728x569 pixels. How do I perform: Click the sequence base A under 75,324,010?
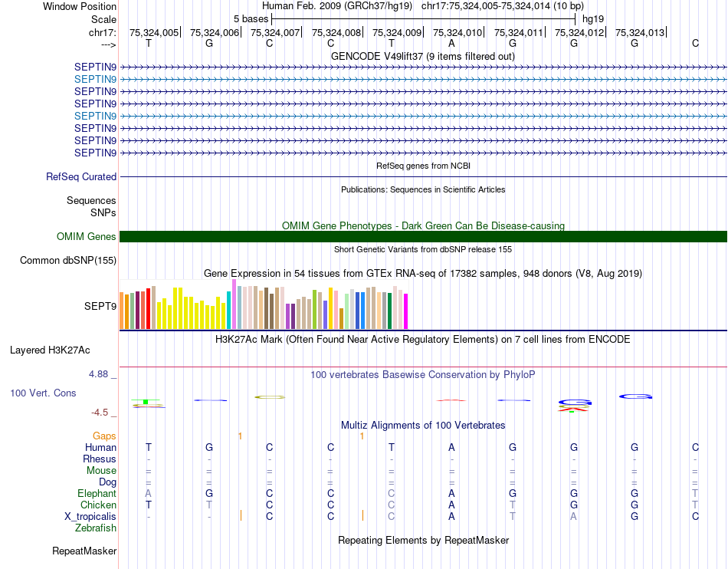coord(451,43)
